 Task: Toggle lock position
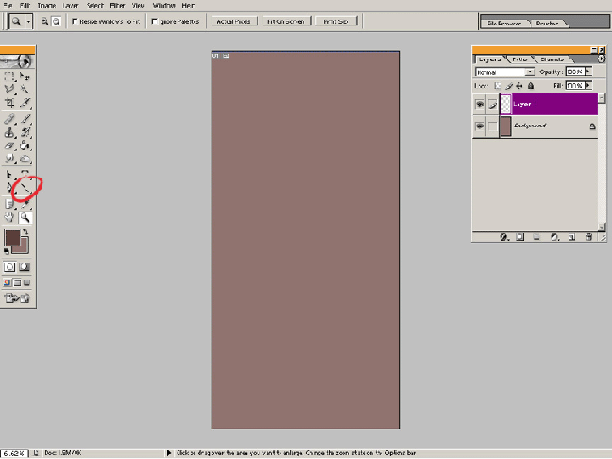coord(519,86)
